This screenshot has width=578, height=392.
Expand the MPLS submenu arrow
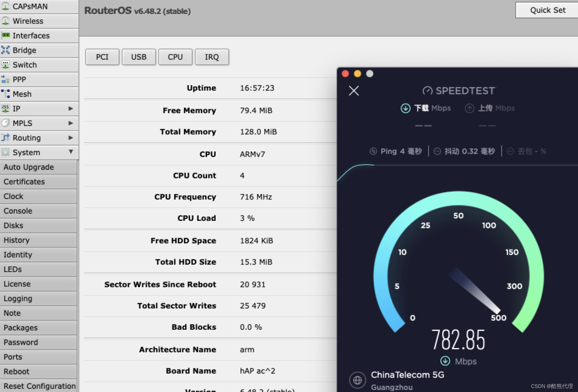click(x=71, y=123)
